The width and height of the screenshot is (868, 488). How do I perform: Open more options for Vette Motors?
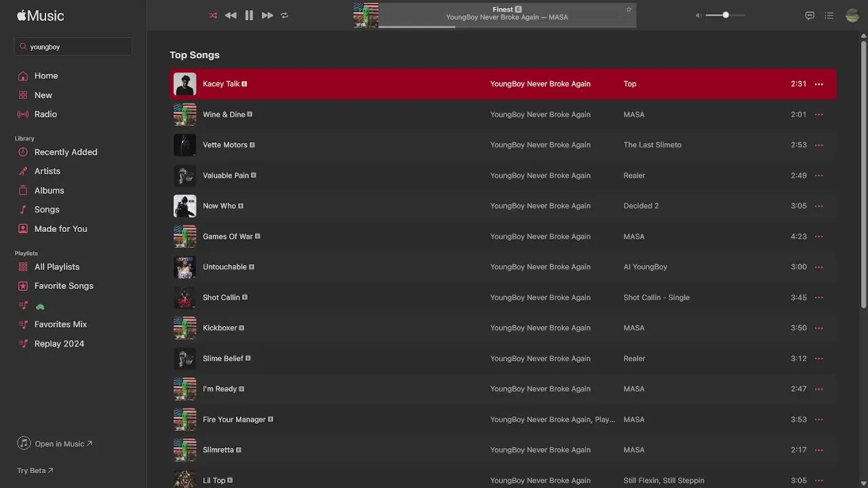tap(818, 145)
